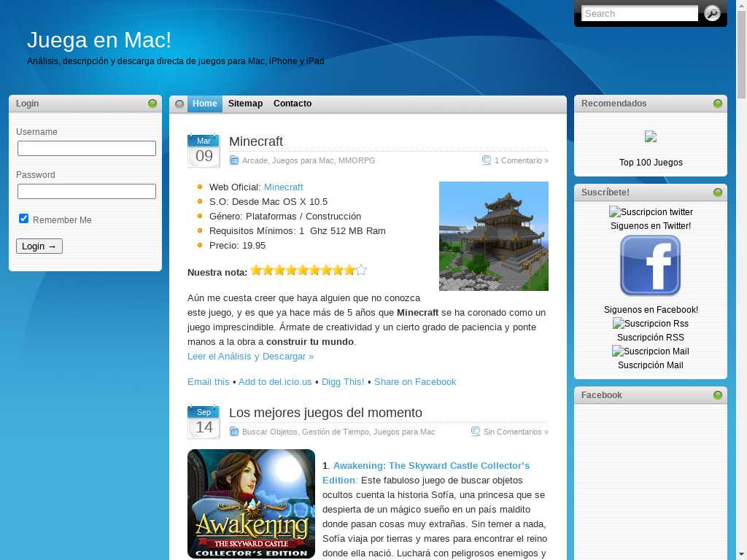Open the Sitemap menu item
747x560 pixels.
tap(245, 104)
